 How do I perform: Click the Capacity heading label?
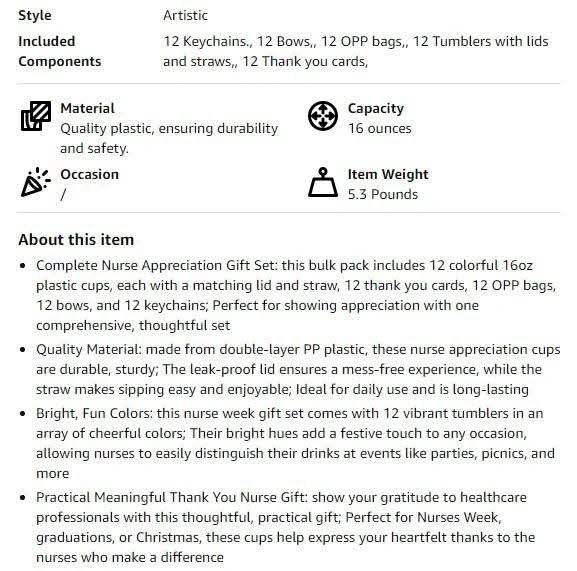coord(376,109)
